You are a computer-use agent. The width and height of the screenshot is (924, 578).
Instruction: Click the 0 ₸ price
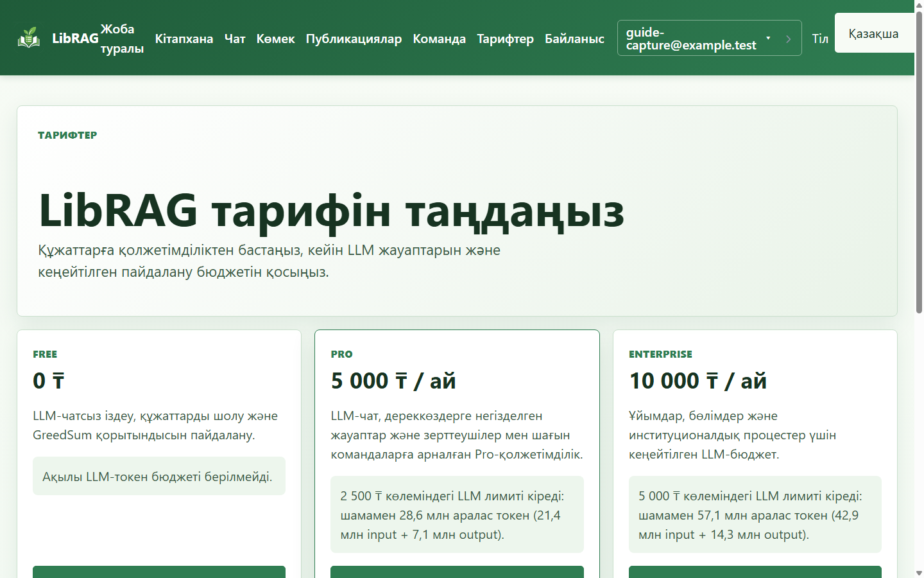49,381
